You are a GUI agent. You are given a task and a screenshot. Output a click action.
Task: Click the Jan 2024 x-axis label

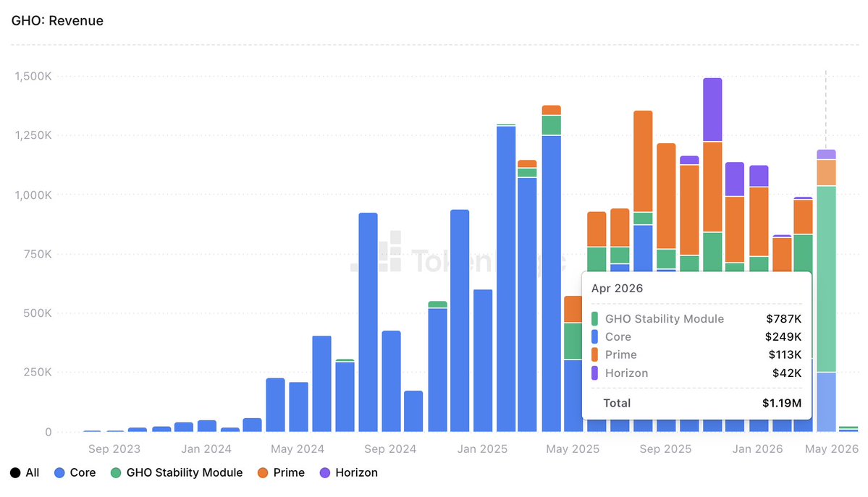[206, 449]
